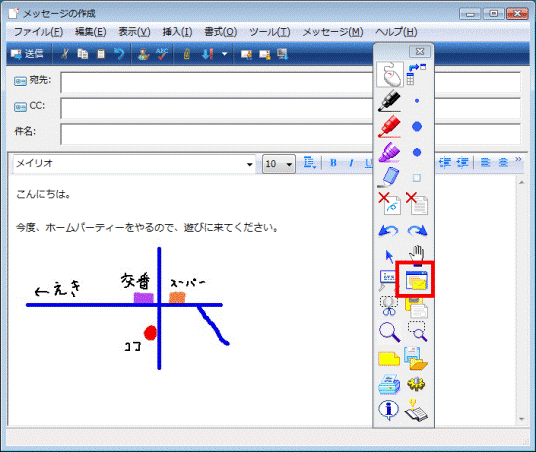Choose the medium pen thickness dot

coord(417,152)
